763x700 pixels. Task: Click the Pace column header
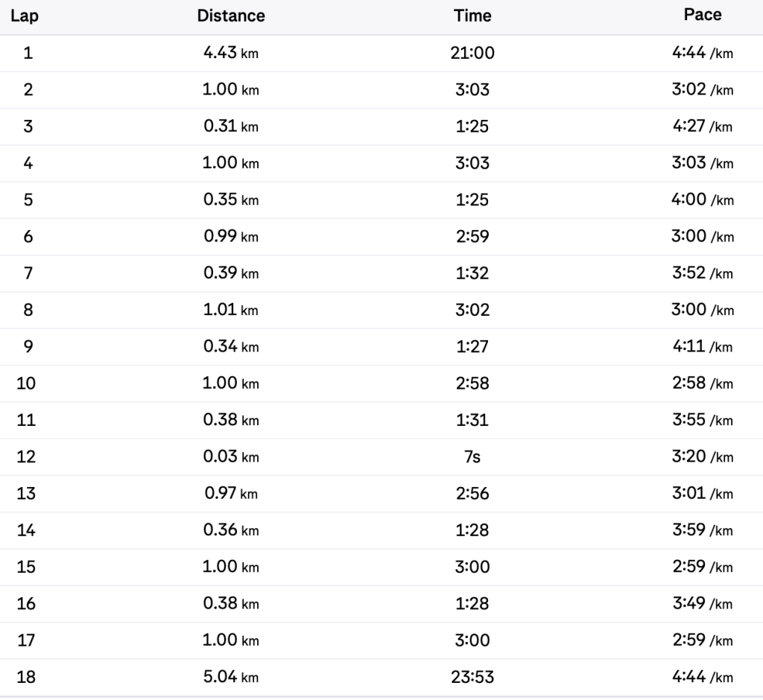click(703, 16)
